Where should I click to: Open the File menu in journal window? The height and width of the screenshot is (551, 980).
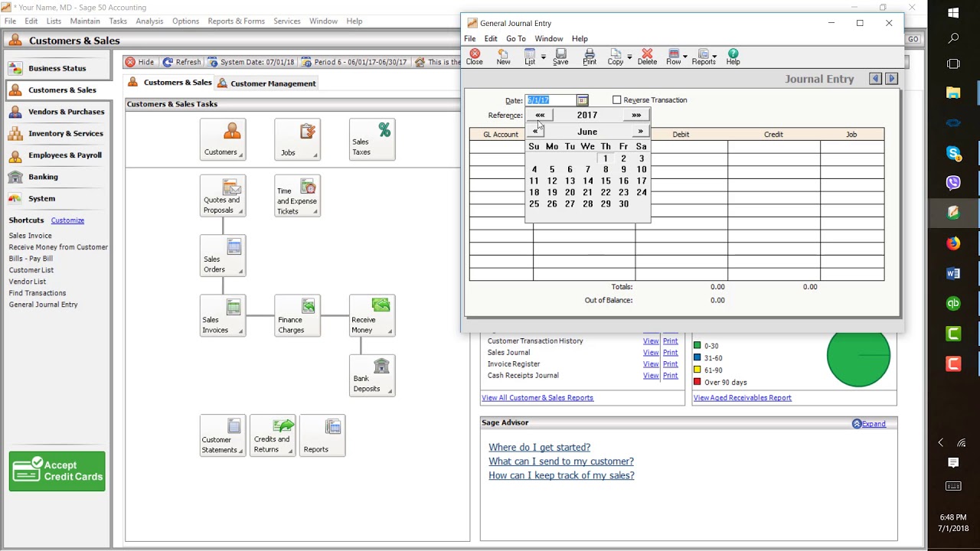(x=470, y=39)
